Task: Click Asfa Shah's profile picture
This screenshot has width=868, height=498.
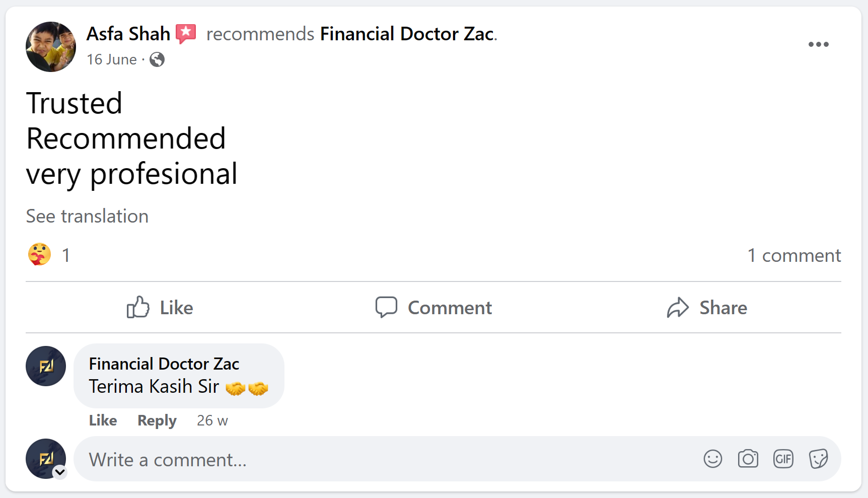Action: [x=51, y=47]
